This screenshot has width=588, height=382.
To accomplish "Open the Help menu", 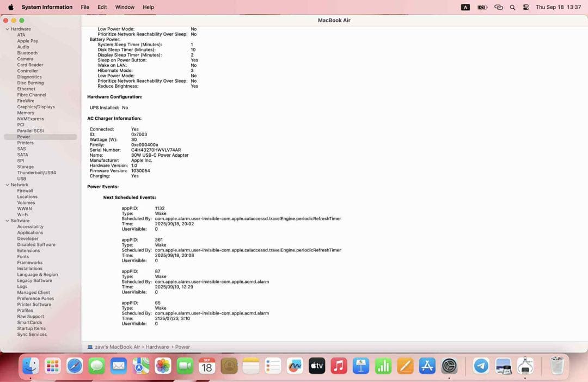I will 148,7.
